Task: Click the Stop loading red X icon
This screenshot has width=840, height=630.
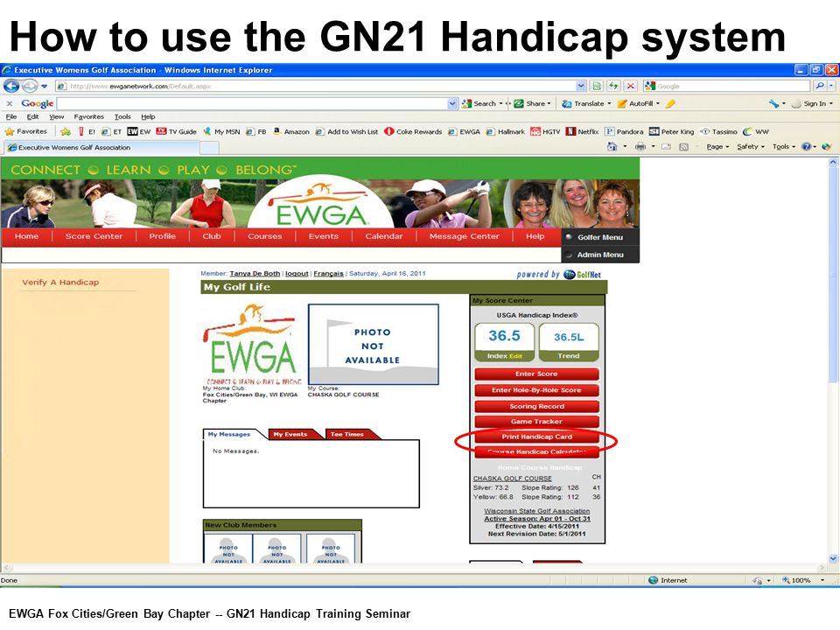Action: click(x=631, y=86)
